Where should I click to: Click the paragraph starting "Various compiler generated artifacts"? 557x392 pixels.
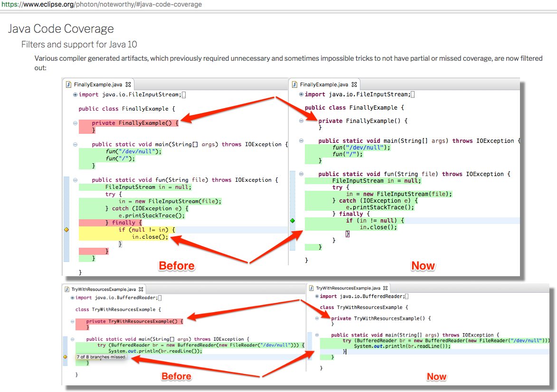coord(288,63)
